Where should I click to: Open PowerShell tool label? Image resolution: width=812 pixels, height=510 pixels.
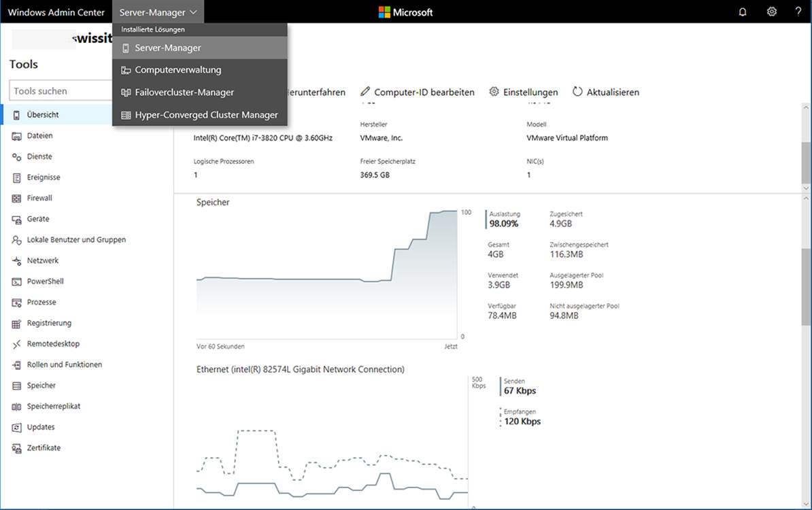coord(45,281)
